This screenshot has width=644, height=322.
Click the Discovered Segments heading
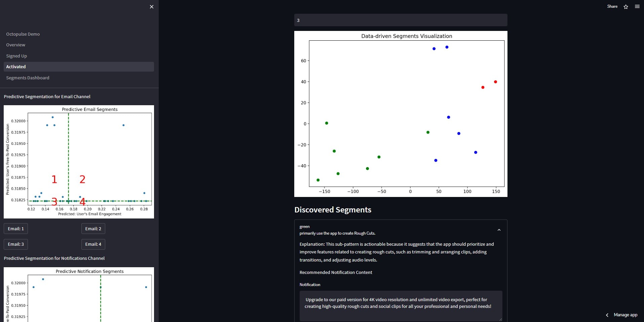(x=333, y=210)
